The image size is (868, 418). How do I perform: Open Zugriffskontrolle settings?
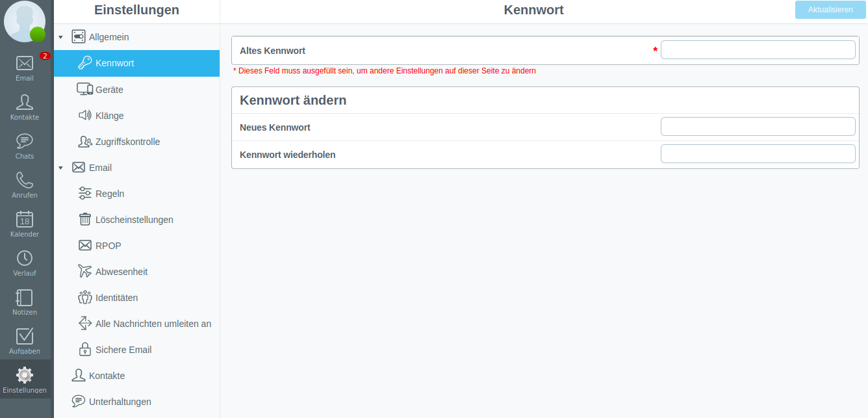tap(127, 142)
